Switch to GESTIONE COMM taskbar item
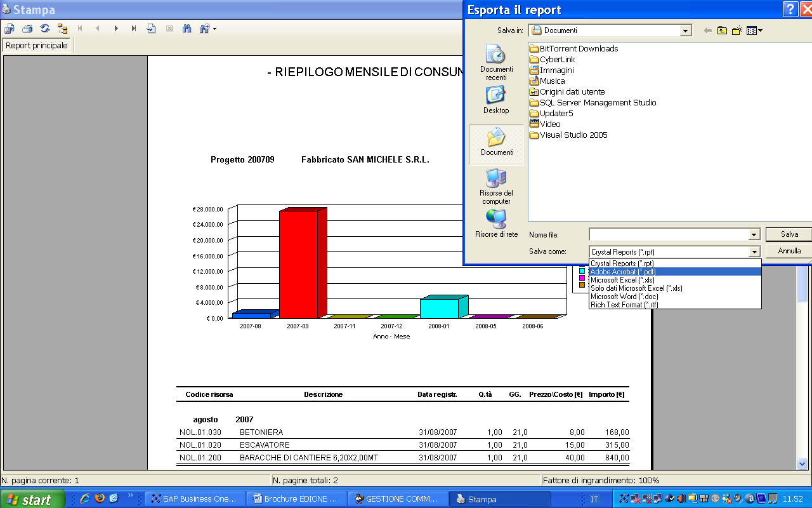The image size is (812, 508). (x=398, y=499)
